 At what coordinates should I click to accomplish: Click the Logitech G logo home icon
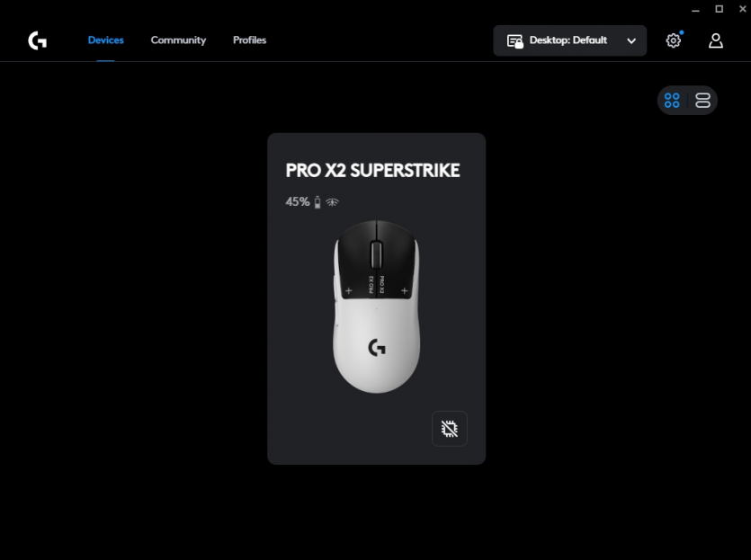(38, 40)
